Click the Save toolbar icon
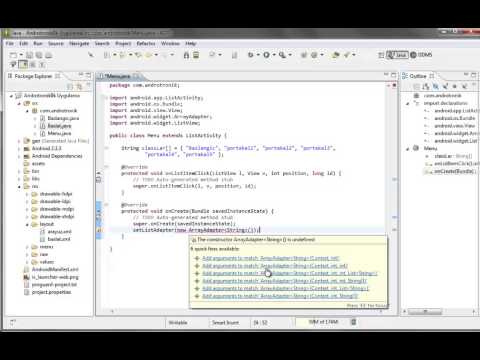 point(30,55)
